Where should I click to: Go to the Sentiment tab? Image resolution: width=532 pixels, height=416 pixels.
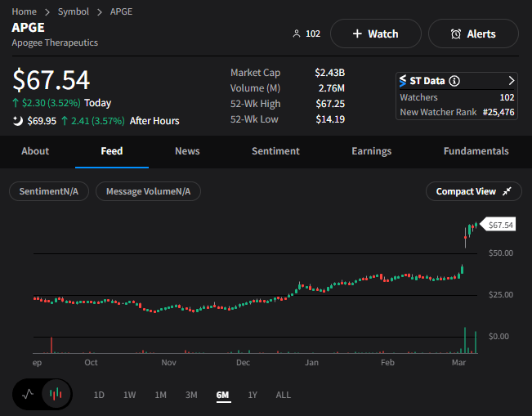coord(275,151)
